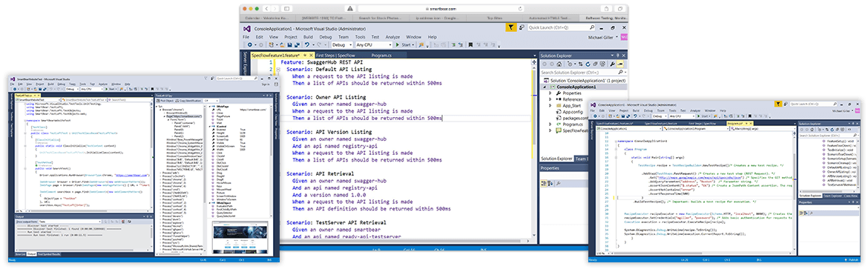Open the Any CPU platform dropdown in center window

point(374,44)
